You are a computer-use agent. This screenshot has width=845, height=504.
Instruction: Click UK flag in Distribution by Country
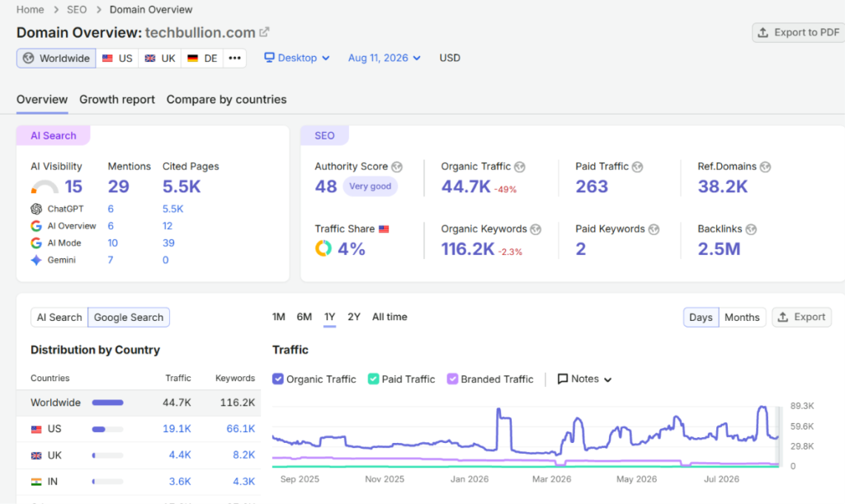(x=36, y=455)
